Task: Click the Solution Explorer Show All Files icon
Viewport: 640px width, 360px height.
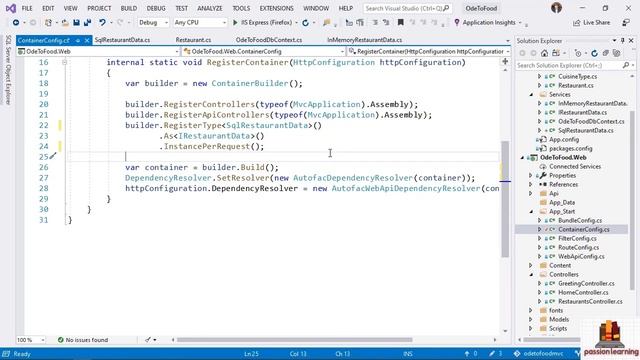Action: pyautogui.click(x=617, y=53)
